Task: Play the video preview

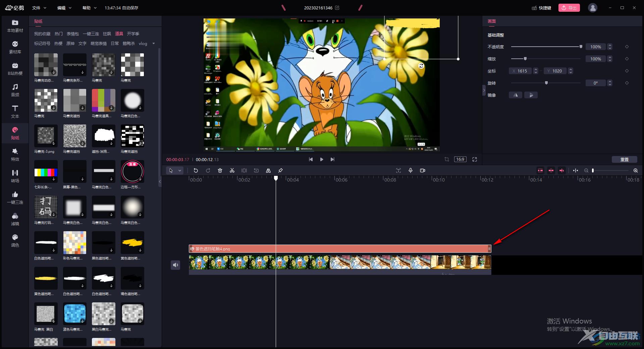Action: (322, 159)
